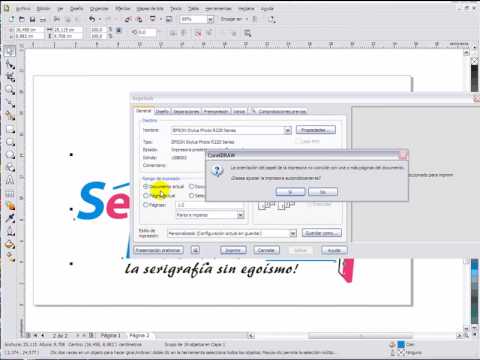This screenshot has width=480, height=360.
Task: Click the Export icon in the toolbar
Action: (x=140, y=19)
